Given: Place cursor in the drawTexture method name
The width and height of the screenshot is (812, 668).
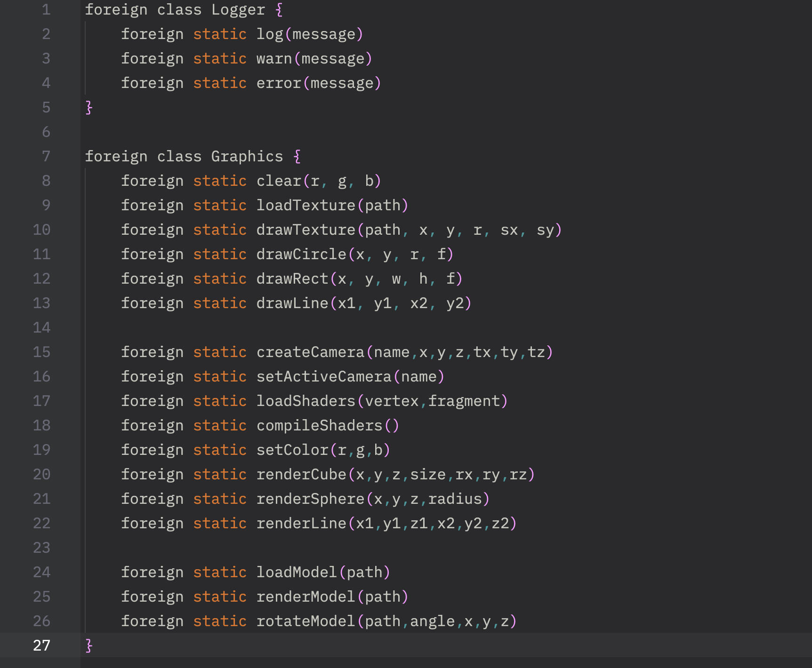Looking at the screenshot, I should (306, 230).
